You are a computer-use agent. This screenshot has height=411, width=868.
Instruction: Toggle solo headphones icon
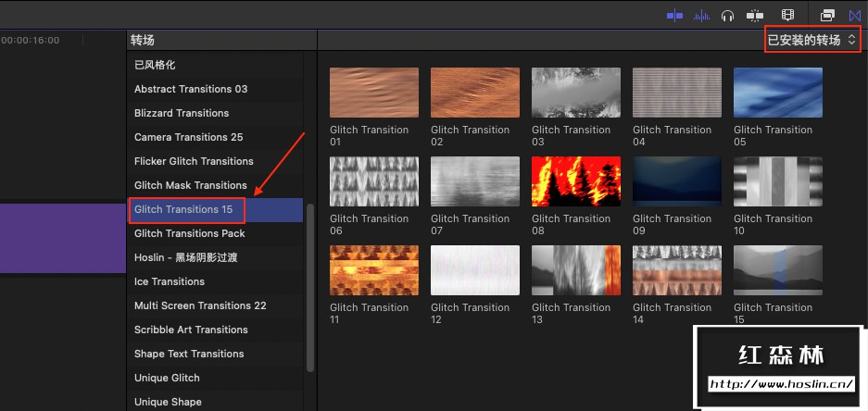[x=727, y=16]
